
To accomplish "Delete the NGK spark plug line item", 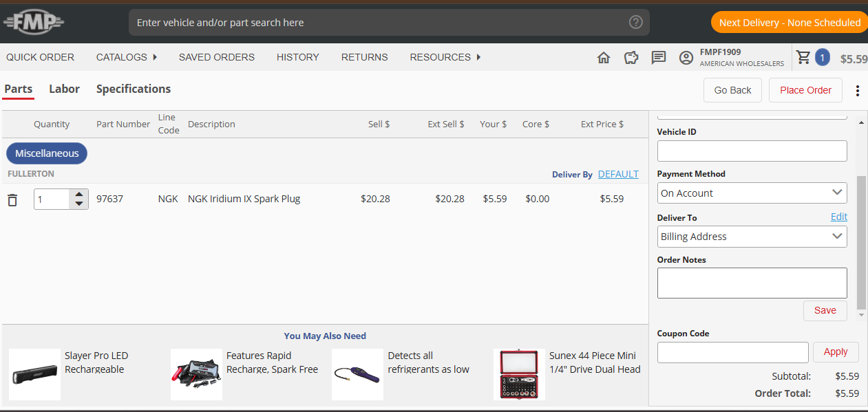I will (12, 199).
